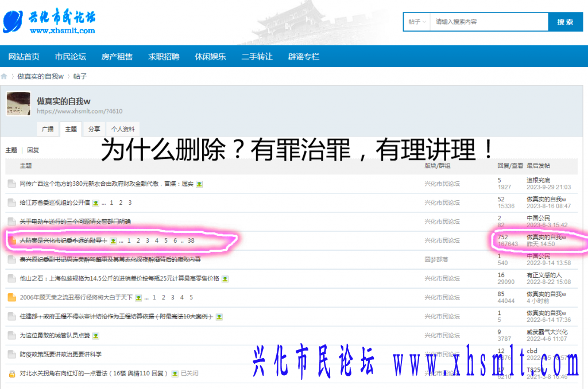Switch to the 分享 tab
Viewport: 588px width, 389px height.
(94, 129)
